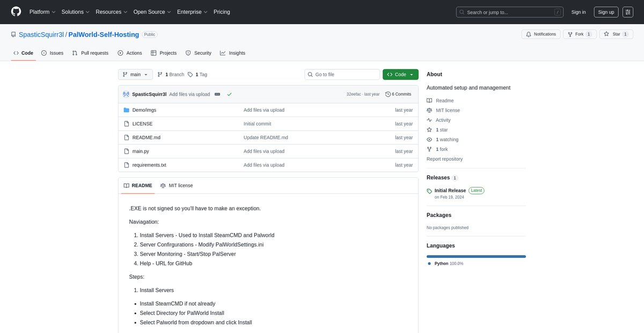
Task: Expand the Resources menu
Action: click(x=112, y=12)
